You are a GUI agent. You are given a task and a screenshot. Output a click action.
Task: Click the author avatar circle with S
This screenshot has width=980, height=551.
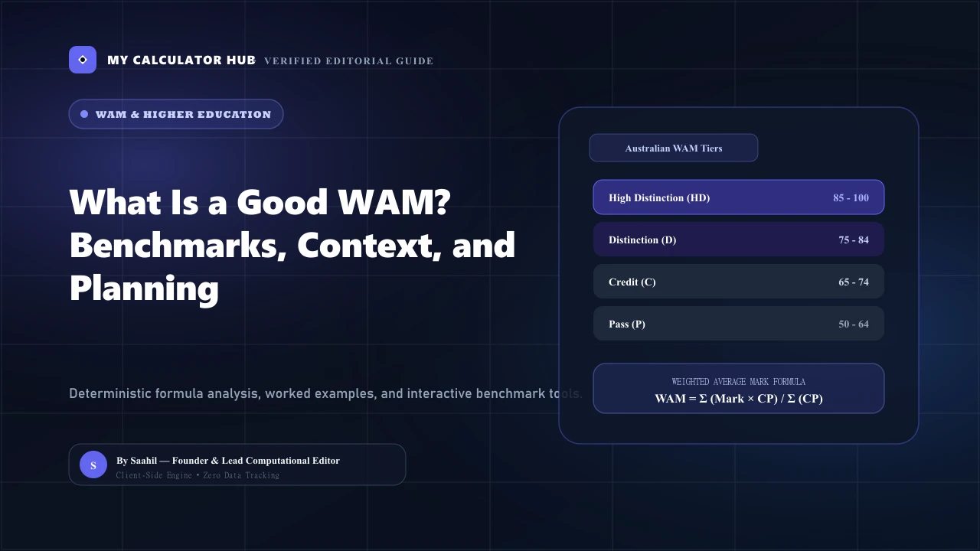(x=93, y=465)
